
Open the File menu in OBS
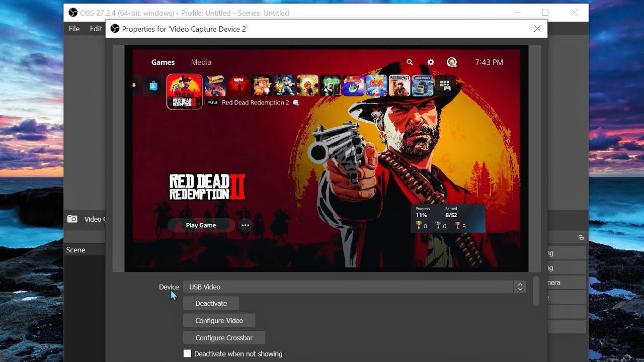click(74, 29)
